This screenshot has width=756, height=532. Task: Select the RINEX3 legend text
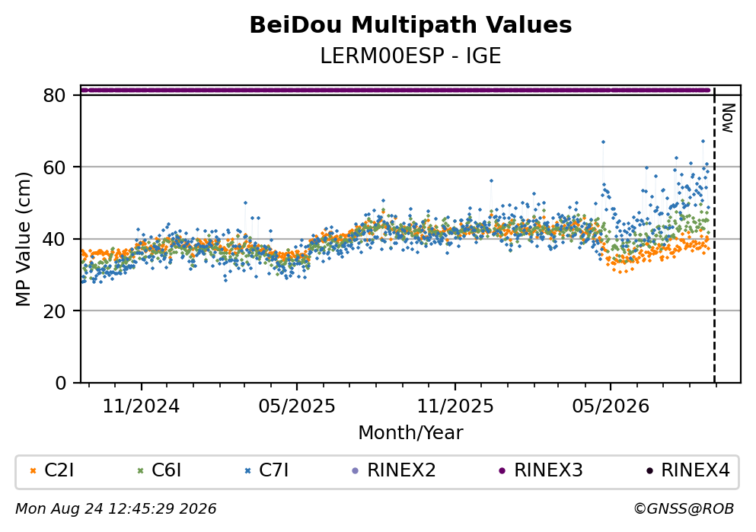548,470
